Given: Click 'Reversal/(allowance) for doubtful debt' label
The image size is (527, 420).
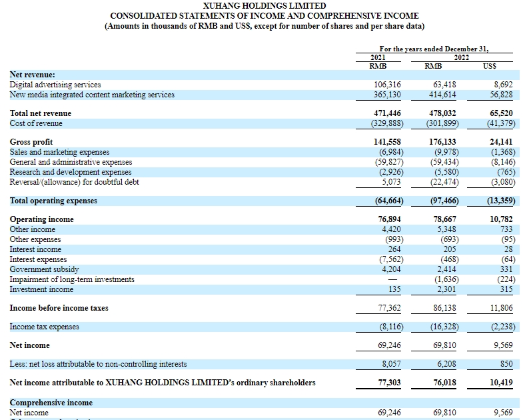Looking at the screenshot, I should tap(74, 182).
